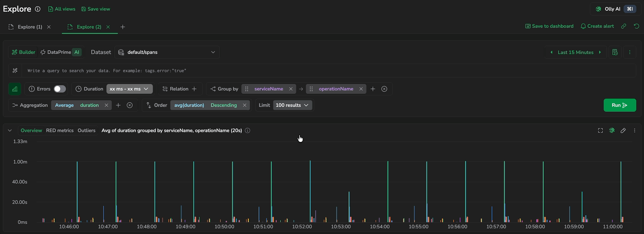
Task: Add another aggregation
Action: pyautogui.click(x=118, y=105)
